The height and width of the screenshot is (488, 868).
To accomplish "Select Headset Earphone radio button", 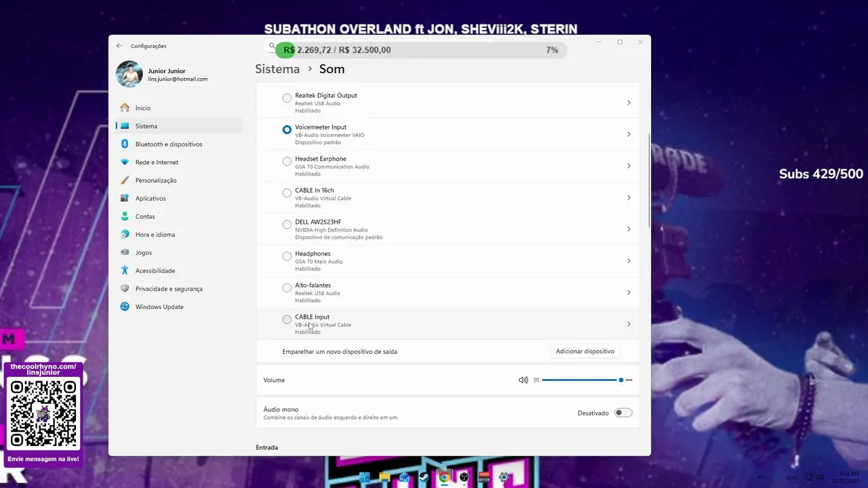I will point(287,161).
